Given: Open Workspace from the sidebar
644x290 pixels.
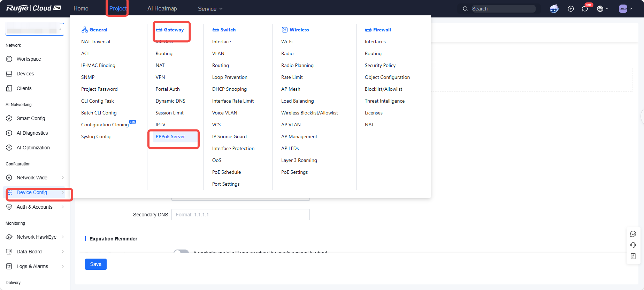Looking at the screenshot, I should [29, 59].
